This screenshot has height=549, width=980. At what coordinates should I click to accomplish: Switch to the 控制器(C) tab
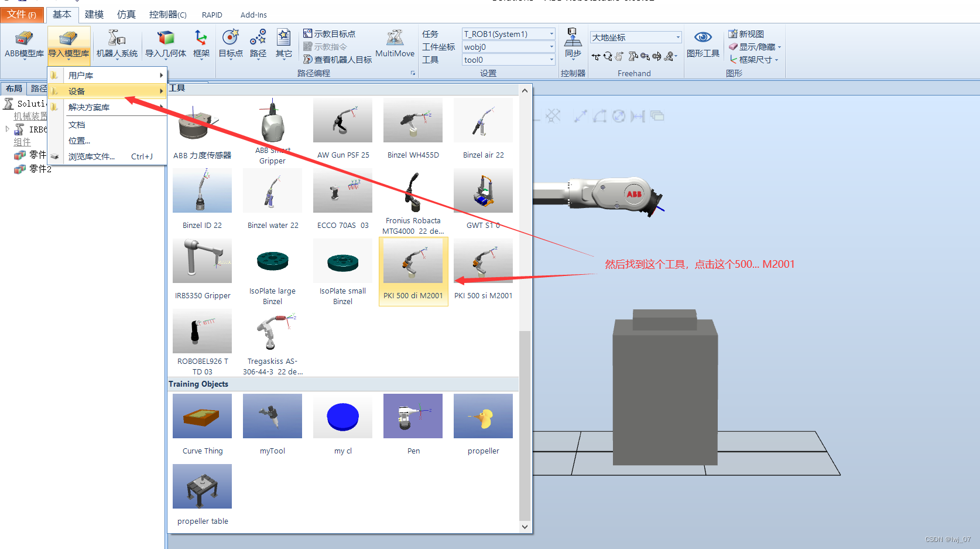click(168, 15)
